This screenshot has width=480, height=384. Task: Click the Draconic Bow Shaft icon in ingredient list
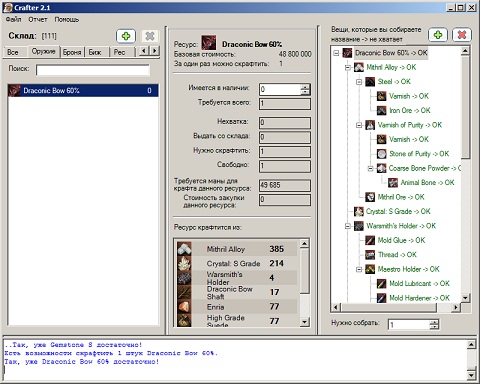click(184, 292)
